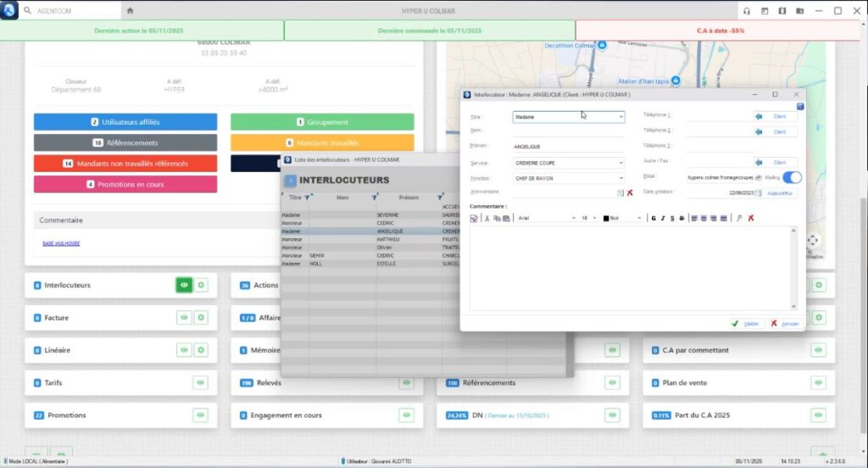The height and width of the screenshot is (468, 868).
Task: Click the red X clear icon in comment toolbar
Action: [x=751, y=218]
